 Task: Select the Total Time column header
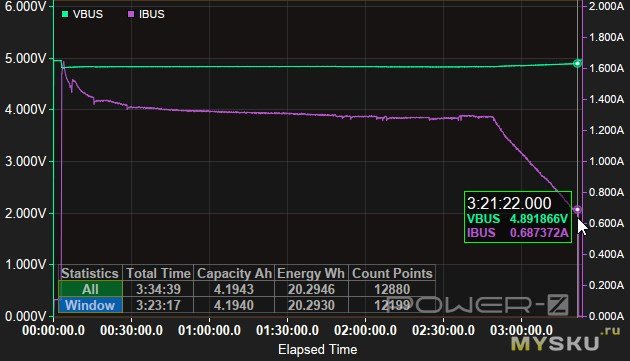(x=158, y=273)
